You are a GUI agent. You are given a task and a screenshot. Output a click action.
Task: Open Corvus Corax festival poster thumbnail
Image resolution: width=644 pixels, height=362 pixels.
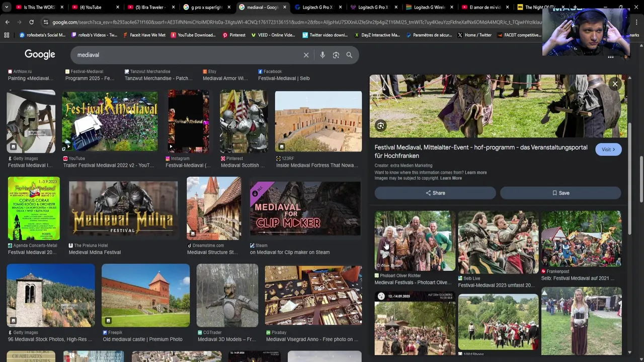tap(34, 209)
